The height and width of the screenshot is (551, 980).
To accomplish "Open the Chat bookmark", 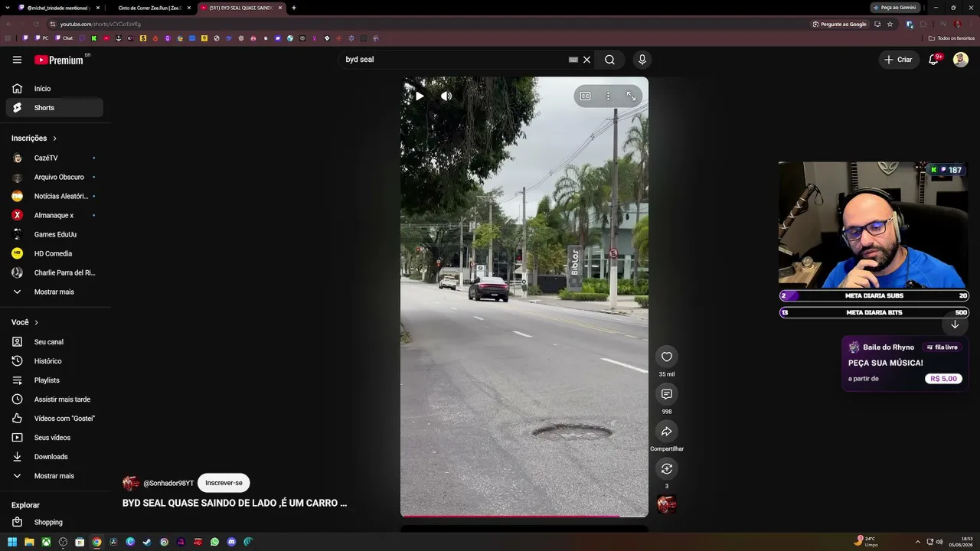I will (x=64, y=38).
